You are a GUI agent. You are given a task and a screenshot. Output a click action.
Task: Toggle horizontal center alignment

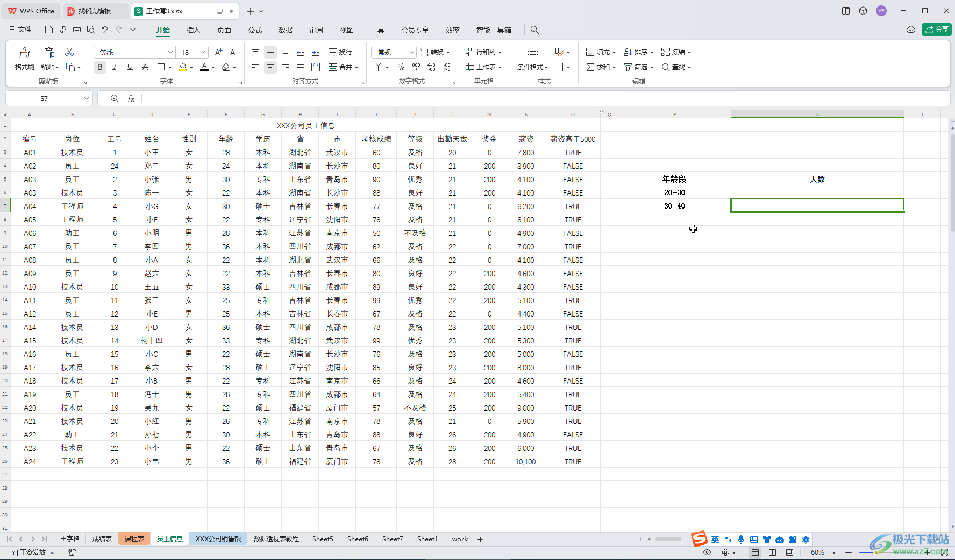270,67
